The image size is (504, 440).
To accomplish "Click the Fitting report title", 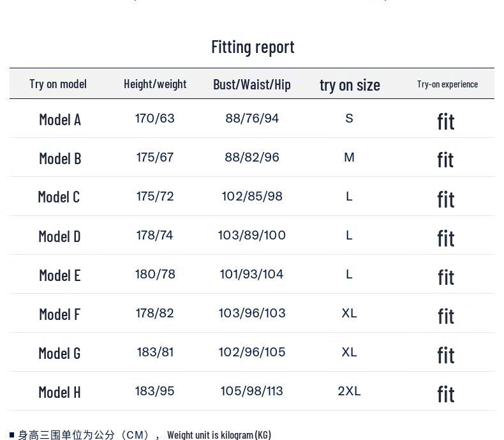I will tap(253, 47).
